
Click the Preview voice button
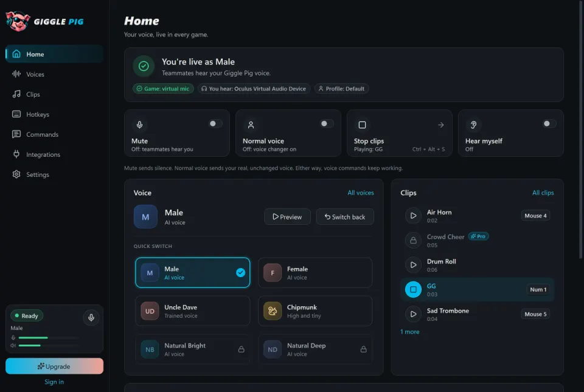[287, 217]
